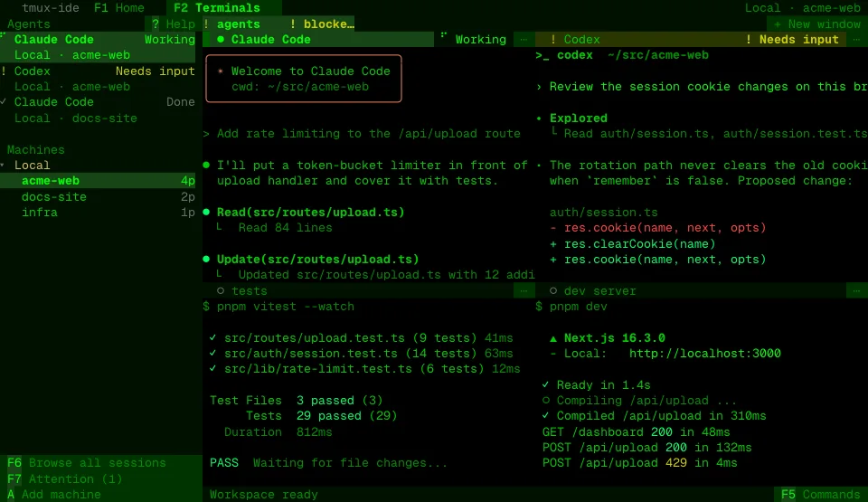Select Claude Code Done agent row
The width and height of the screenshot is (868, 502).
coord(98,109)
